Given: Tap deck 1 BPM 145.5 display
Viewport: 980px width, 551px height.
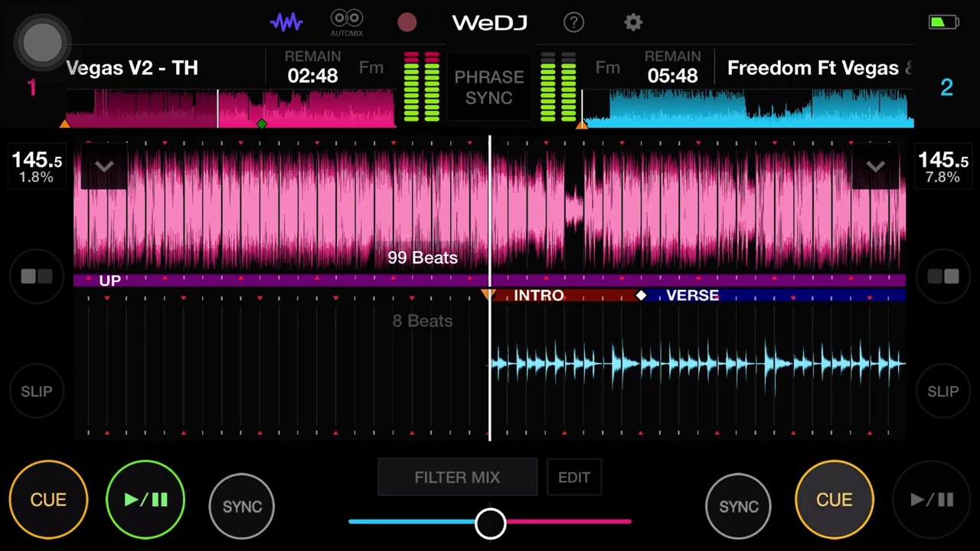Looking at the screenshot, I should tap(37, 160).
